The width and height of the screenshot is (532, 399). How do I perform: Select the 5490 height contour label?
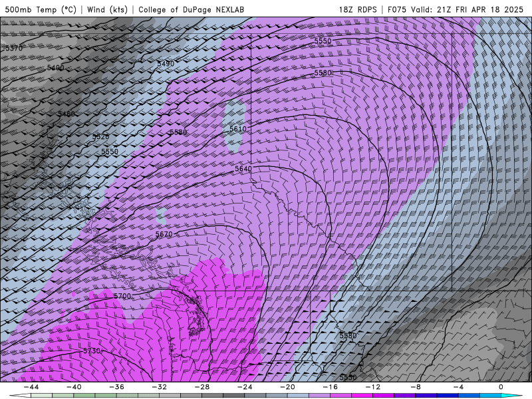[x=166, y=64]
